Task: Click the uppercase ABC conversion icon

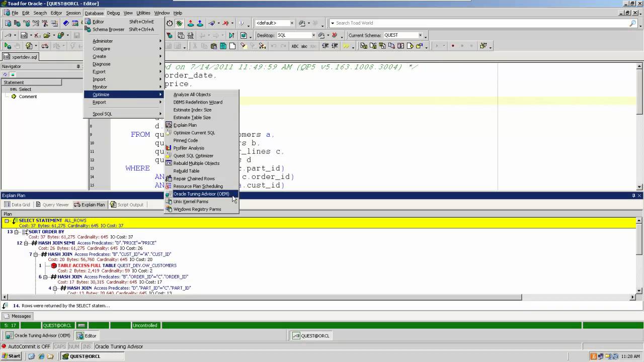Action: click(x=295, y=46)
